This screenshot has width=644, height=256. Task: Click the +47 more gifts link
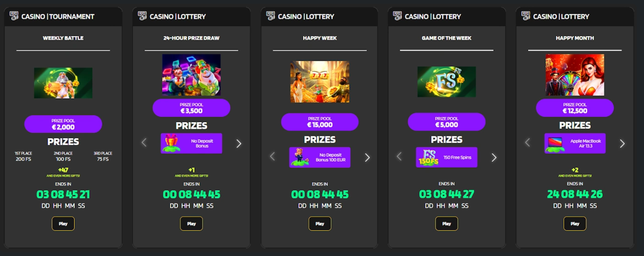(63, 172)
